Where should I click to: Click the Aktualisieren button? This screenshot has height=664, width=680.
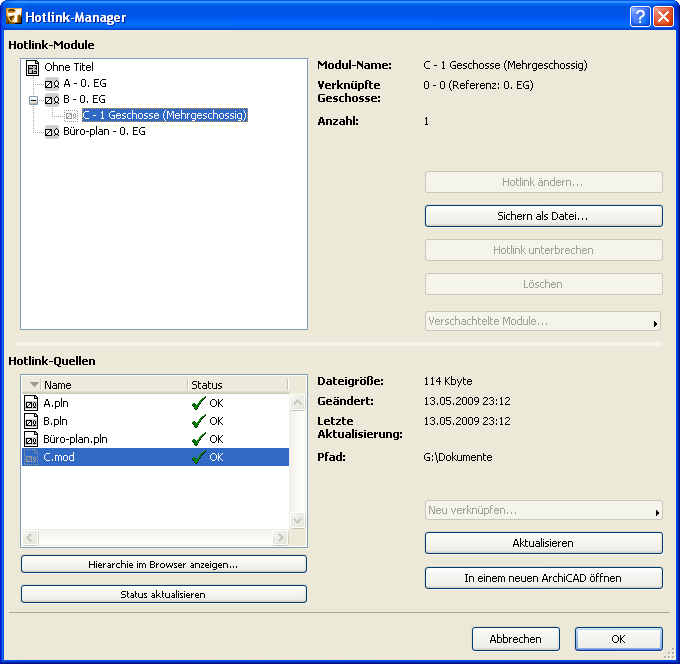[543, 543]
